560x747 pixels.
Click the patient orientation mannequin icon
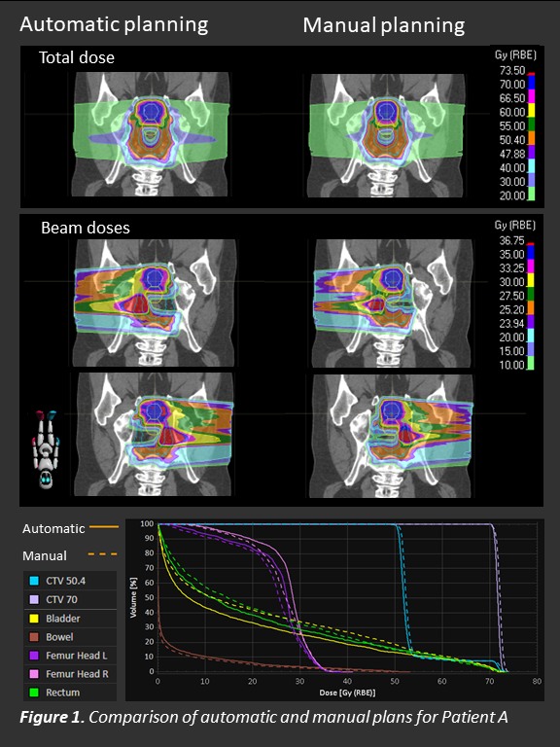(x=47, y=448)
